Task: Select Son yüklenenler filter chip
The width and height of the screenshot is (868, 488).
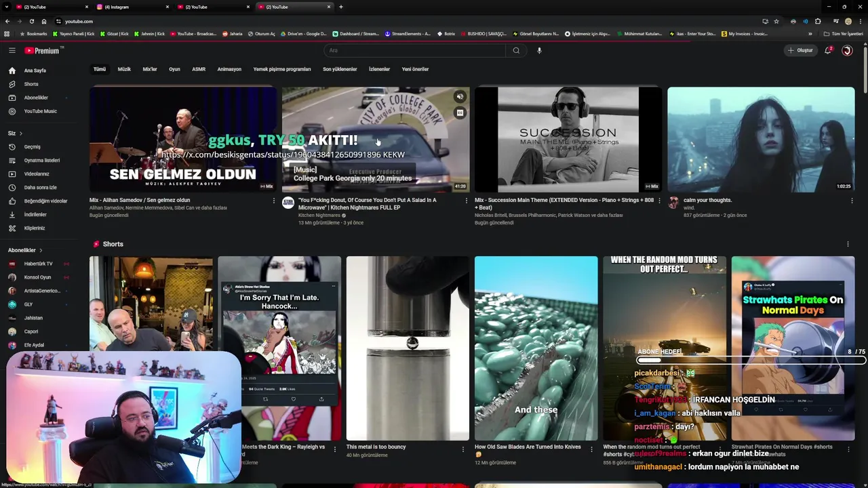Action: 340,69
